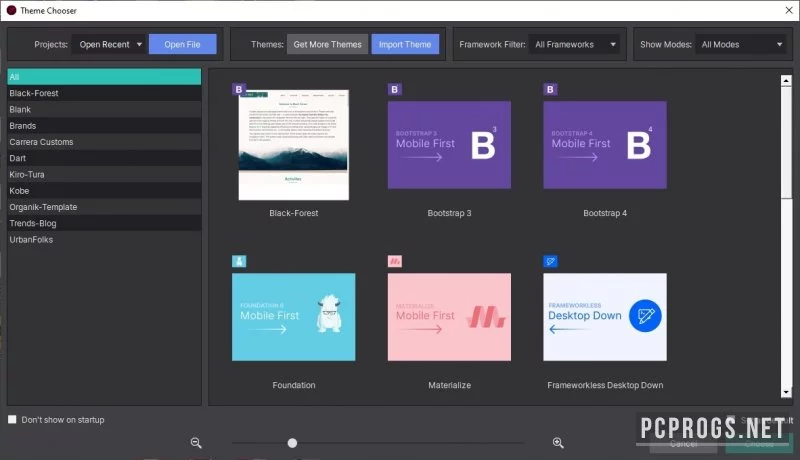Click the Frameworkless badge icon
The image size is (800, 460).
550,262
